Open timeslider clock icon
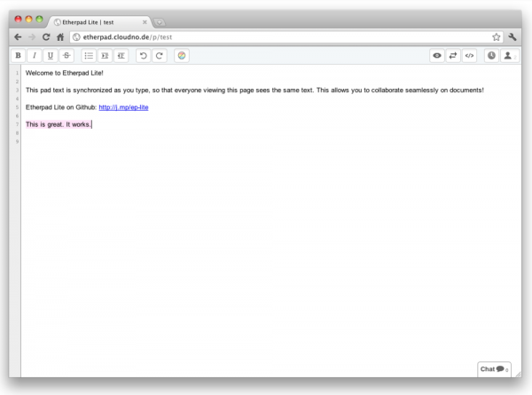This screenshot has width=532, height=395. tap(491, 55)
